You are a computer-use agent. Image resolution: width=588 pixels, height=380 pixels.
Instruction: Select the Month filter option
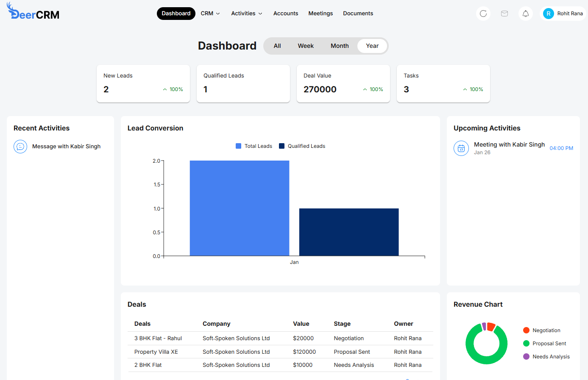339,45
